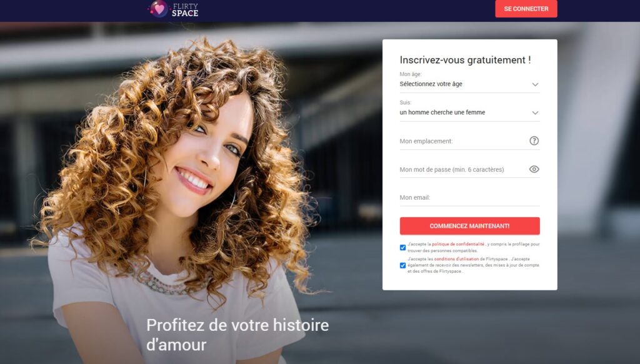Click the COMMENCEZ MAINTENANT! button

point(469,226)
